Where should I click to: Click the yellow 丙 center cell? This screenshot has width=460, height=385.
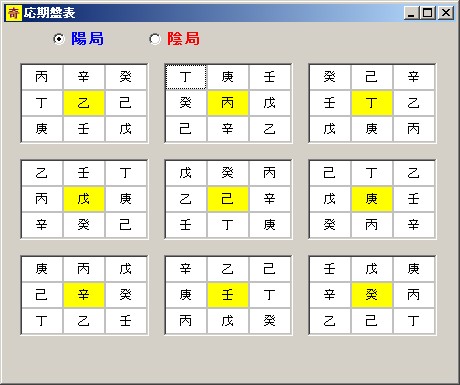[227, 103]
